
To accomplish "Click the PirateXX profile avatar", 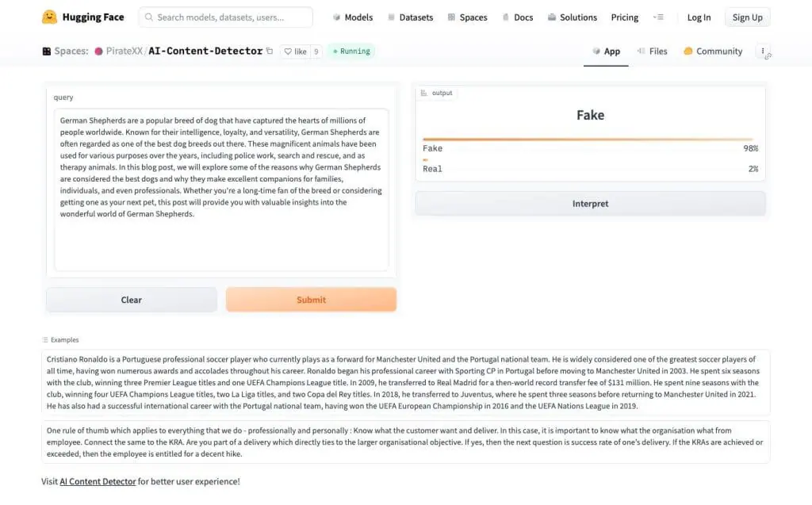I will pos(99,52).
